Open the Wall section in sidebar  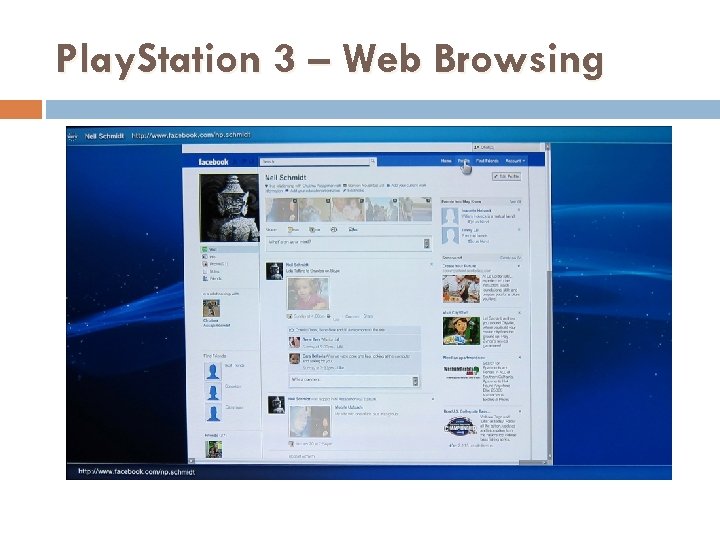(229, 249)
